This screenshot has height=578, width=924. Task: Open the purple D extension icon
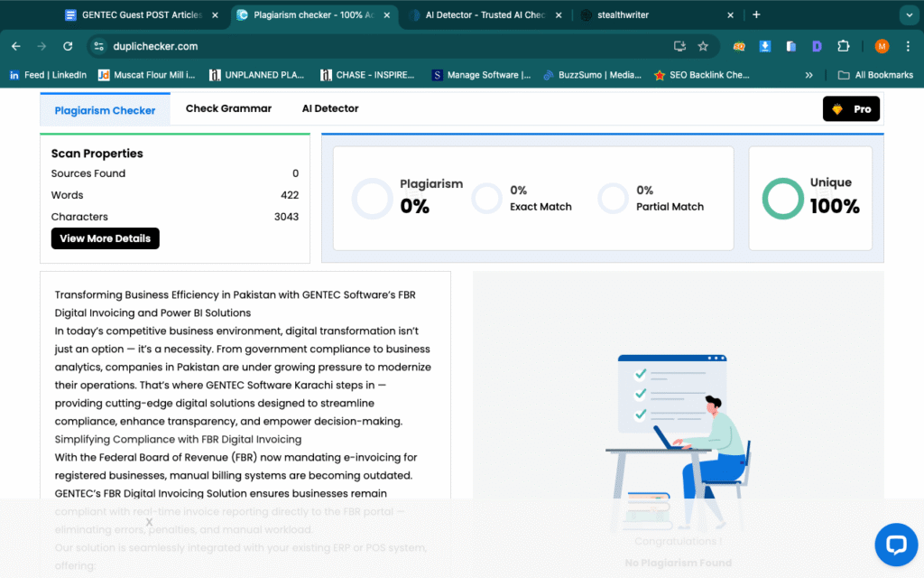pos(817,45)
